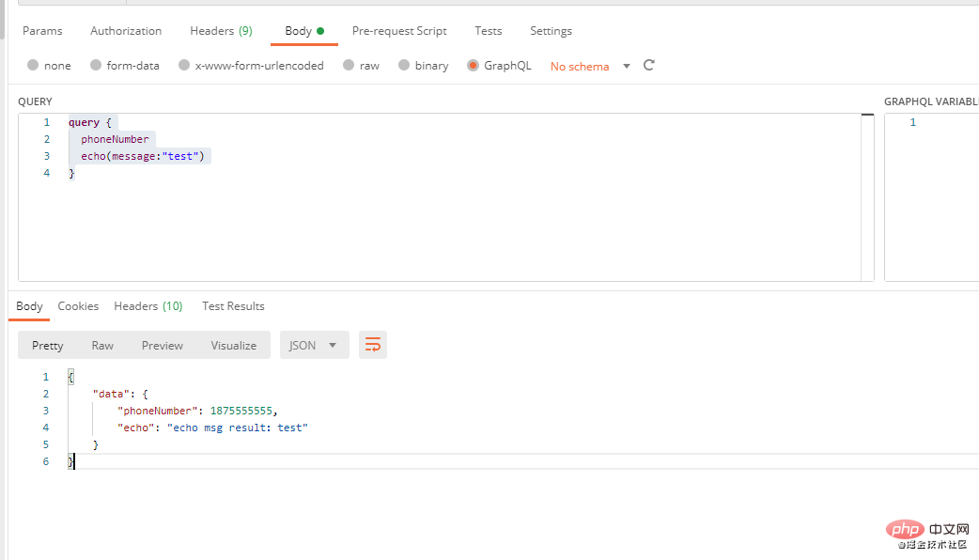
Task: Click the "data" key in response
Action: 111,394
